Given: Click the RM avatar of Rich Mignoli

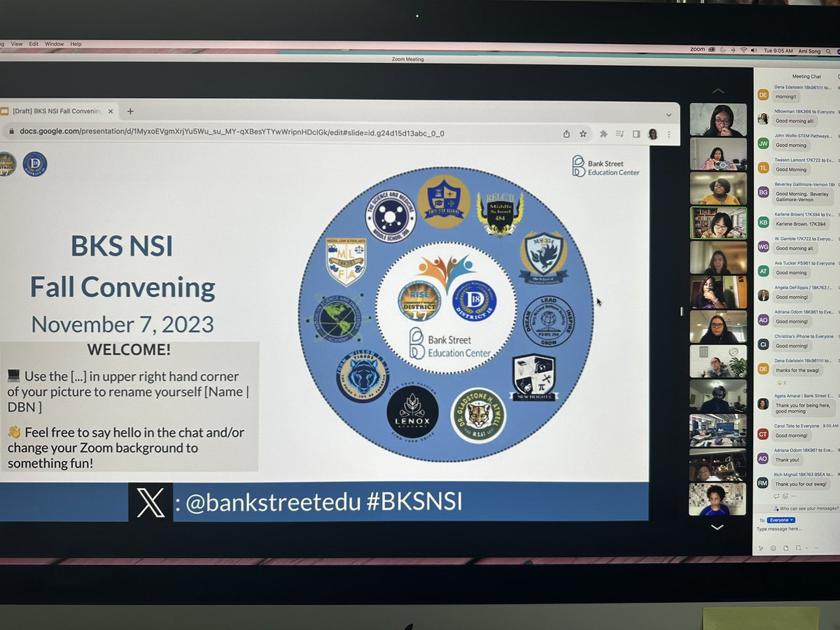Looking at the screenshot, I should (x=763, y=483).
